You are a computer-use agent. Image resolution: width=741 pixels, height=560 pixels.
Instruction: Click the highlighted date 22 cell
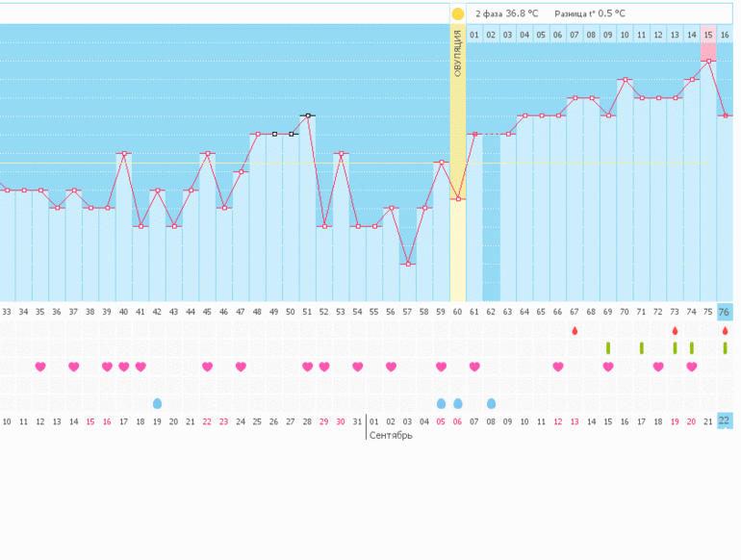click(x=725, y=421)
